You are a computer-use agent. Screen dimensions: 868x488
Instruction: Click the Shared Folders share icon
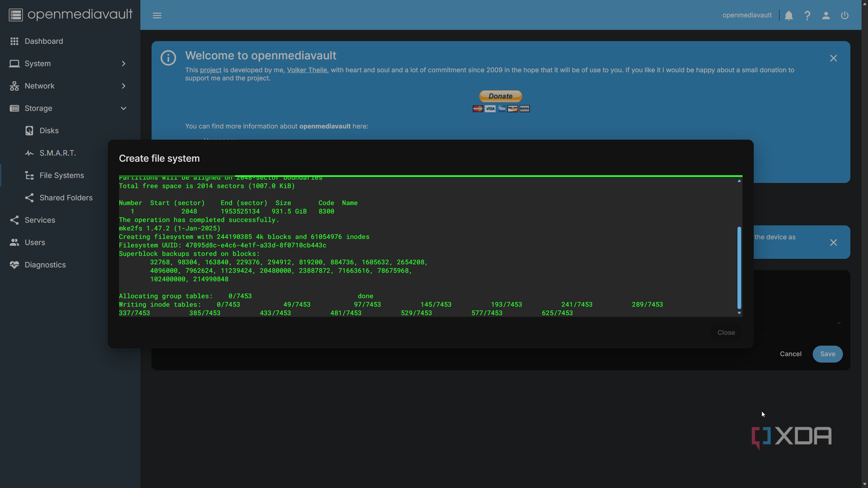[x=30, y=198]
